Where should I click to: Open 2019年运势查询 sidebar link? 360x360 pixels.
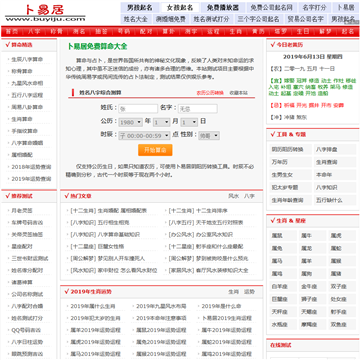pyautogui.click(x=31, y=179)
